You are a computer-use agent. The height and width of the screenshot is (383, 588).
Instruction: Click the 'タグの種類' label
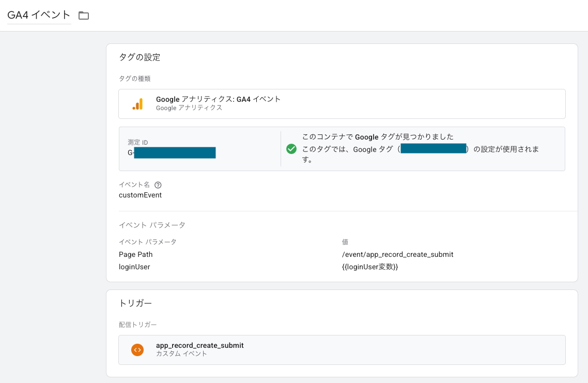pos(135,79)
